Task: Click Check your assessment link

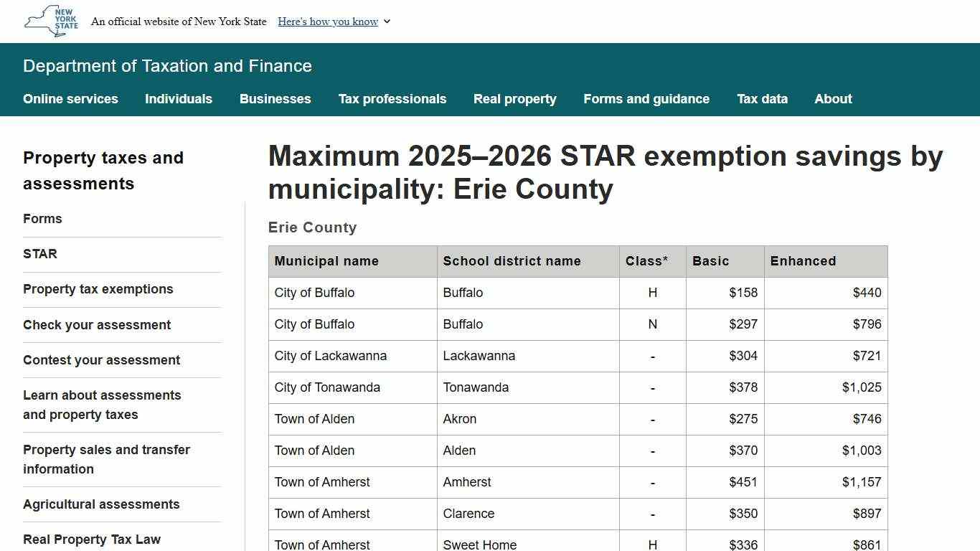Action: click(x=97, y=325)
